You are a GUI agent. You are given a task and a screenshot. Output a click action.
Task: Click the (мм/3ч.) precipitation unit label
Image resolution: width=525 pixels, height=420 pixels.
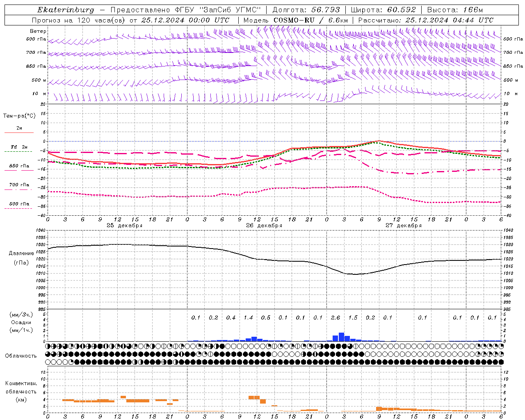pos(21,315)
